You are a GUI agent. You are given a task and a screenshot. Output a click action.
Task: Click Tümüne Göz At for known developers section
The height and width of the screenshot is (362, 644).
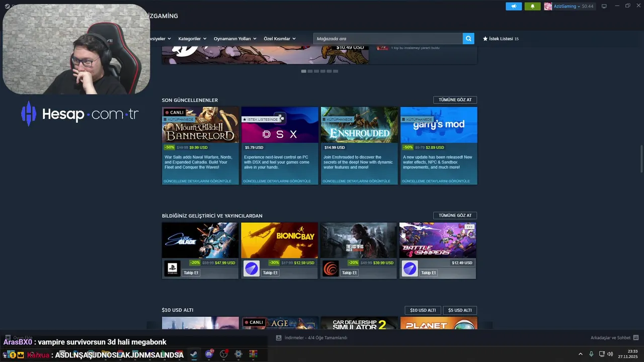pyautogui.click(x=455, y=216)
